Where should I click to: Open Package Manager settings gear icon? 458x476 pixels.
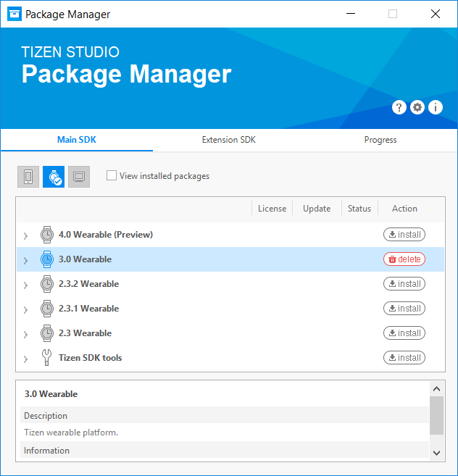click(x=417, y=107)
